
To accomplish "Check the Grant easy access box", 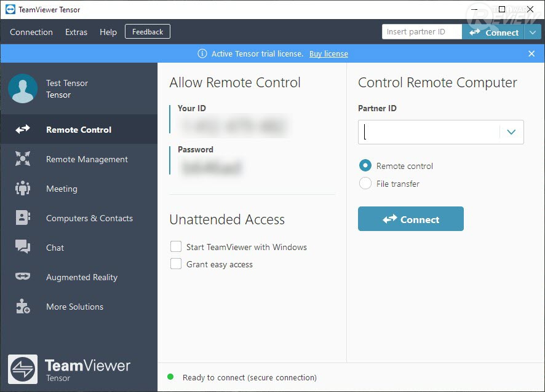I will click(176, 264).
